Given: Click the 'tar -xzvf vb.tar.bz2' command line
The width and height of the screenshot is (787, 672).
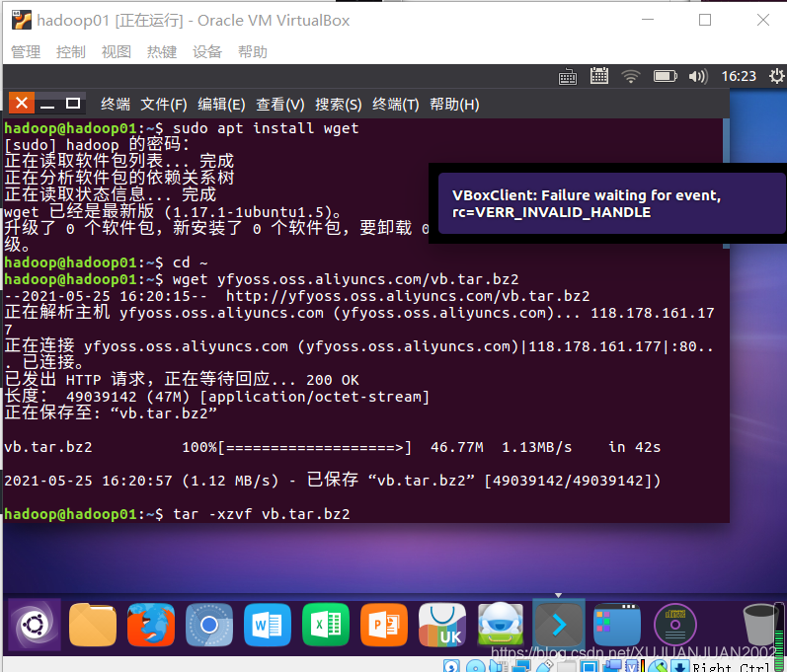Looking at the screenshot, I should pos(261,514).
